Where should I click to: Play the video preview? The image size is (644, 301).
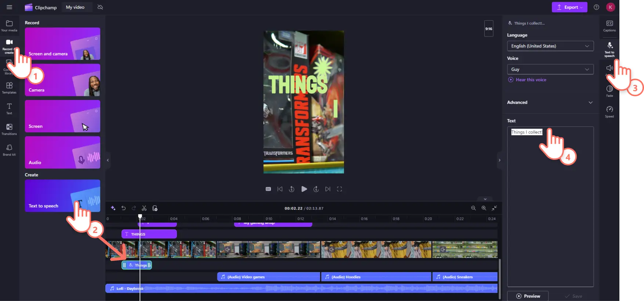tap(304, 189)
